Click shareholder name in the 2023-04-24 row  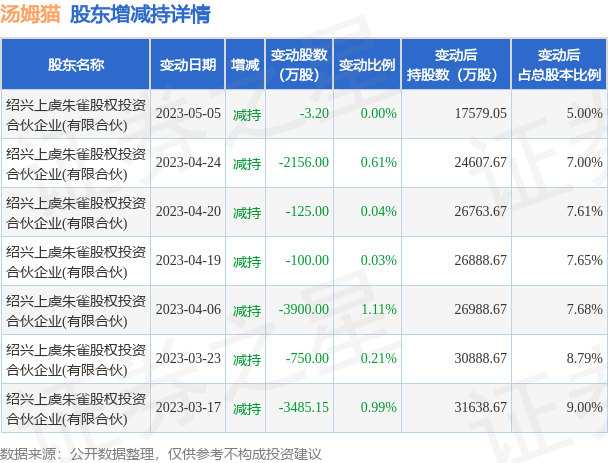click(x=76, y=164)
